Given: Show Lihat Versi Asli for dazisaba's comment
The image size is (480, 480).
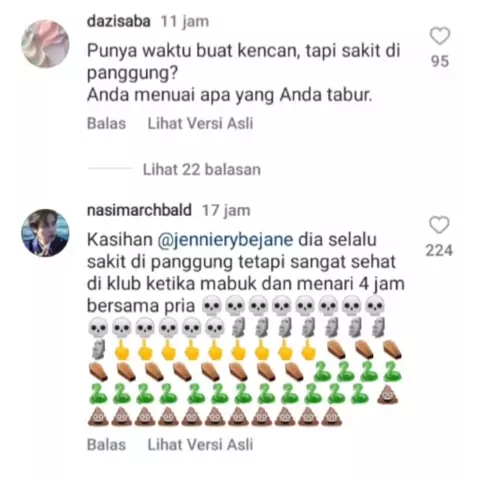Looking at the screenshot, I should 200,123.
